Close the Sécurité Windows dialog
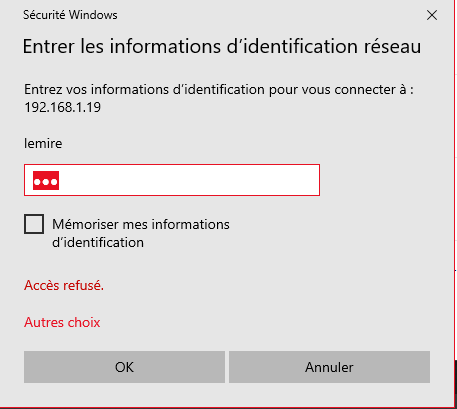457x409 pixels. (432, 15)
